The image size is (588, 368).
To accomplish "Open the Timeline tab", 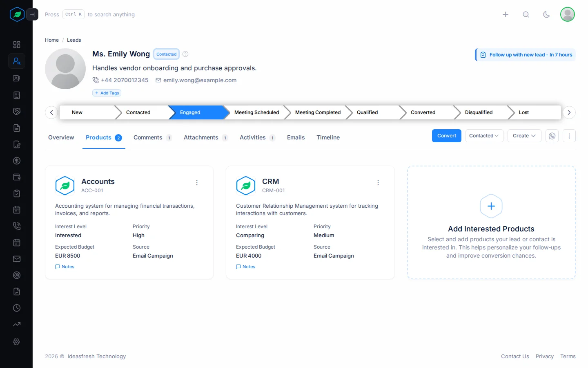I will (x=328, y=137).
